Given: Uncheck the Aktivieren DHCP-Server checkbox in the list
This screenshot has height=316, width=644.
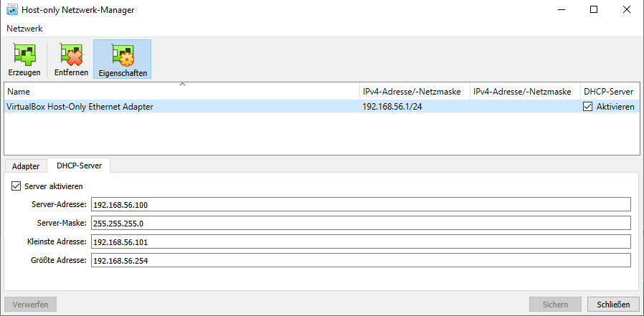Looking at the screenshot, I should click(588, 107).
